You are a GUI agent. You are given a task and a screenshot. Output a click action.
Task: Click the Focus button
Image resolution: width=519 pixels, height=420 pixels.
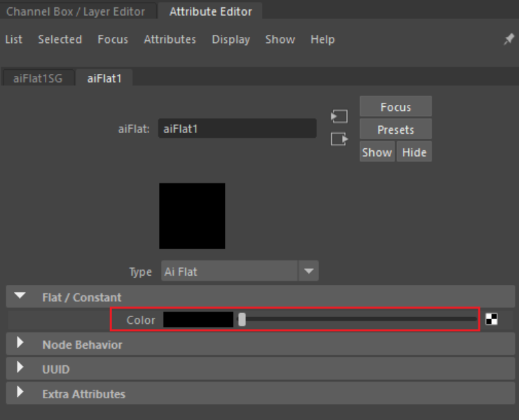point(396,107)
